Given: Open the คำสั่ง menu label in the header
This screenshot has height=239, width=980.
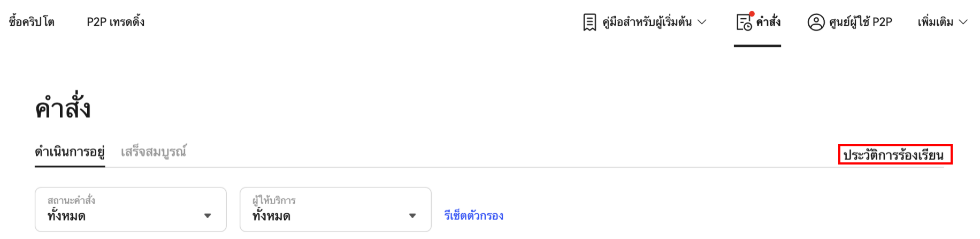Looking at the screenshot, I should [768, 22].
